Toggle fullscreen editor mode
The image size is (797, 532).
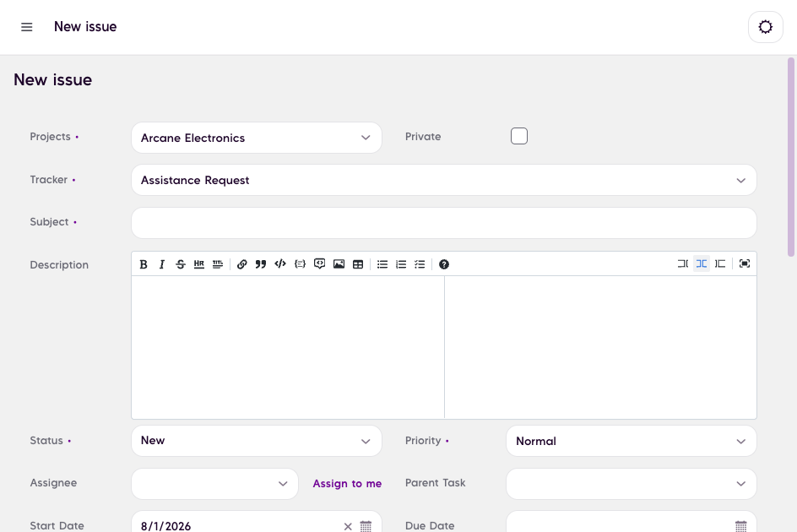coord(745,263)
